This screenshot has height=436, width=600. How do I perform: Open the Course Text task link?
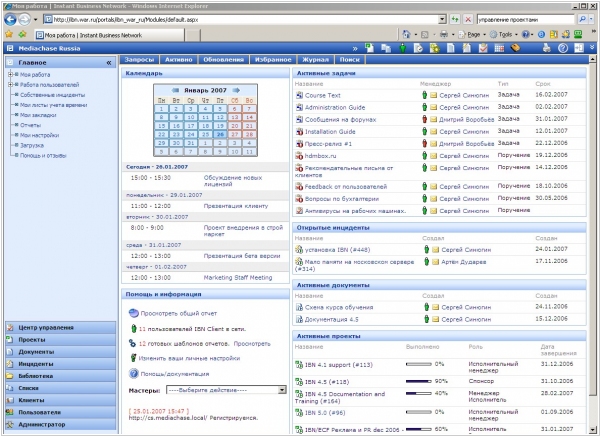tap(323, 95)
